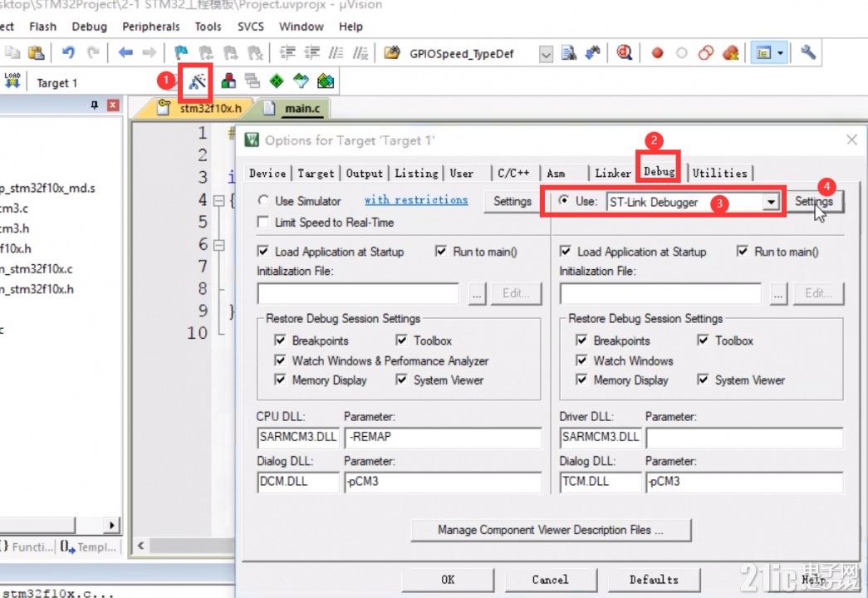Navigate forwards with the right arrow
Image resolution: width=868 pixels, height=598 pixels.
(150, 53)
